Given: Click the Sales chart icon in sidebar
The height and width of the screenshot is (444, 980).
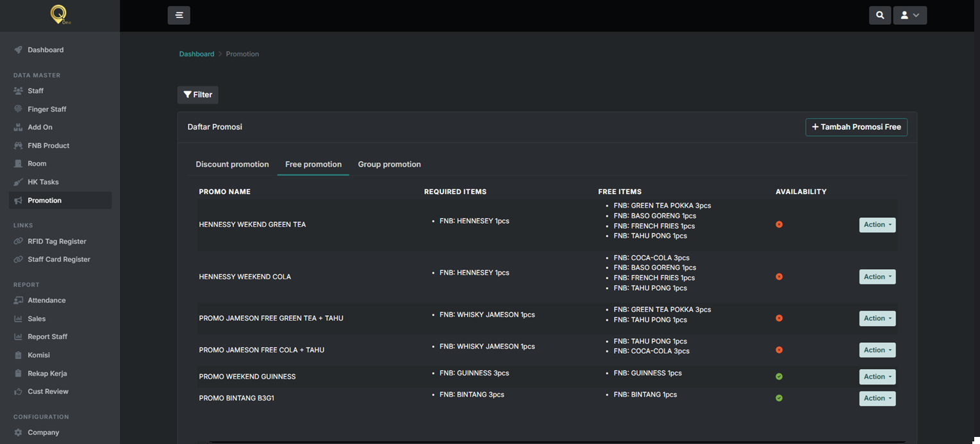Looking at the screenshot, I should (18, 319).
